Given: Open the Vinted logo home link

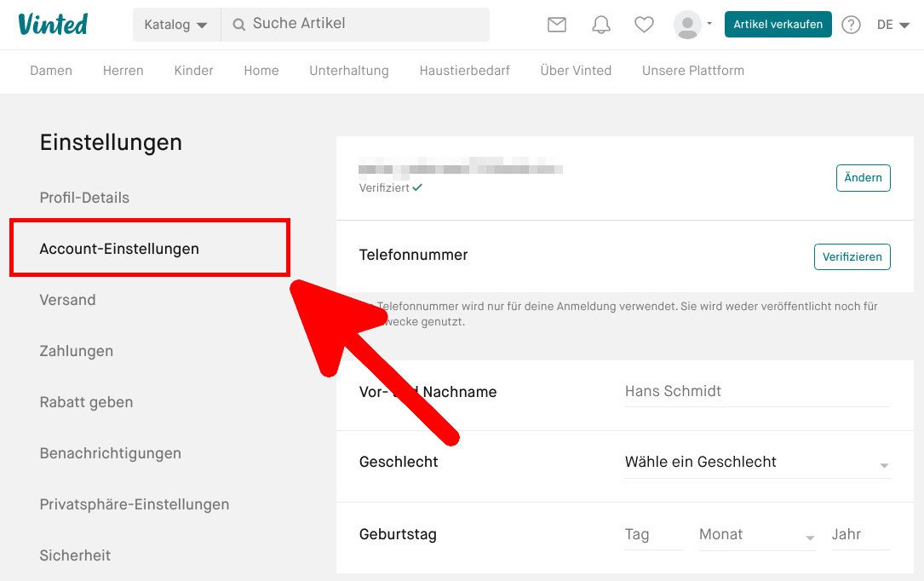Looking at the screenshot, I should pos(53,24).
